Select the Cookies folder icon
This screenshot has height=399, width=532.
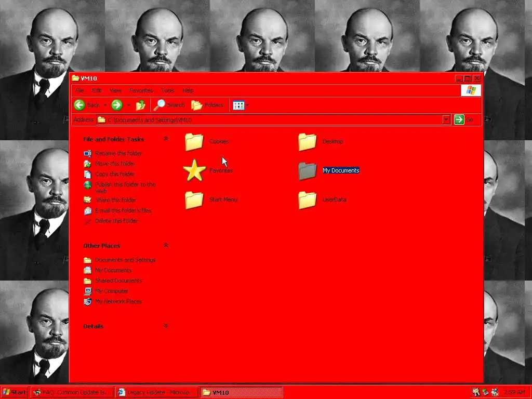point(194,141)
